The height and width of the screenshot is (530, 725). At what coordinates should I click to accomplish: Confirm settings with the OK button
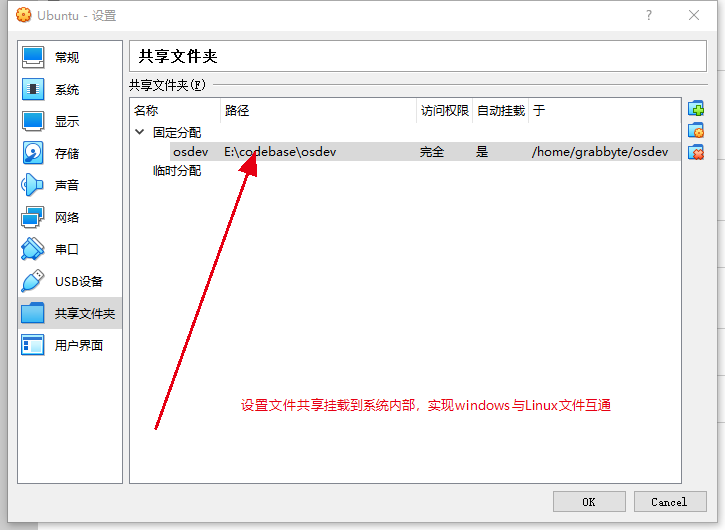(x=589, y=502)
